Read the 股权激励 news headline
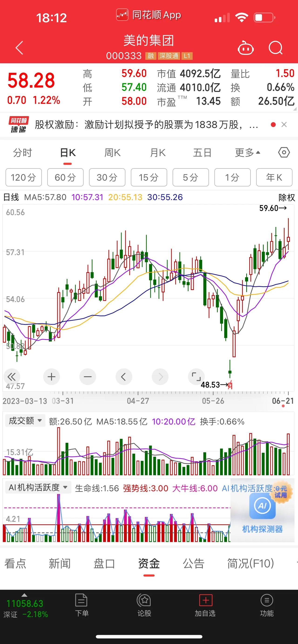298x644 pixels. click(x=146, y=124)
